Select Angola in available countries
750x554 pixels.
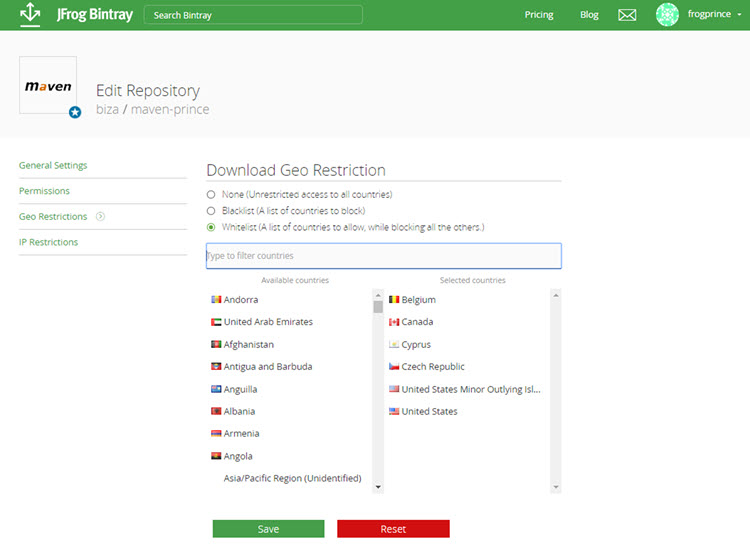[x=238, y=456]
